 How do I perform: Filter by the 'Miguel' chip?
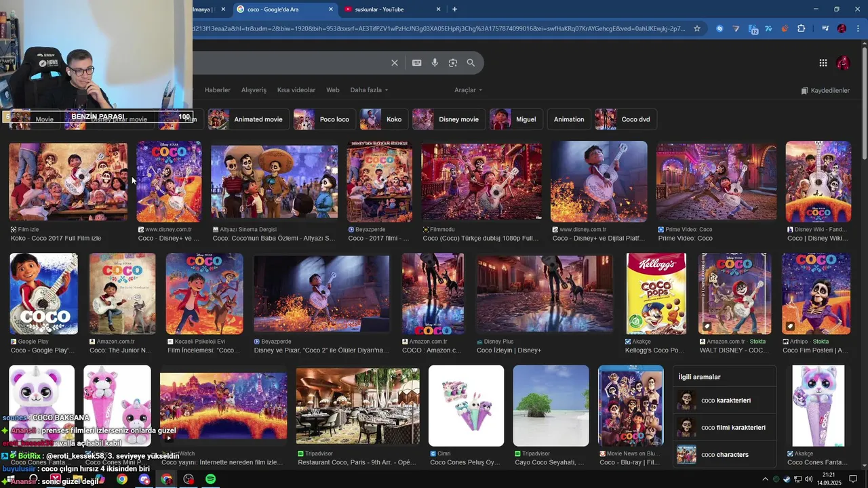click(x=516, y=119)
